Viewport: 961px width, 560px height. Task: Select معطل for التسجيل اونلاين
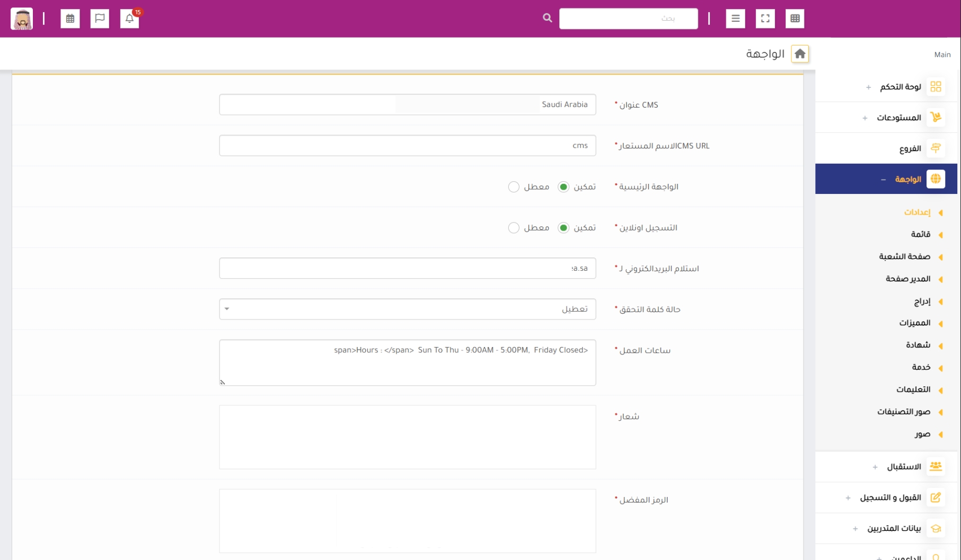(x=514, y=228)
